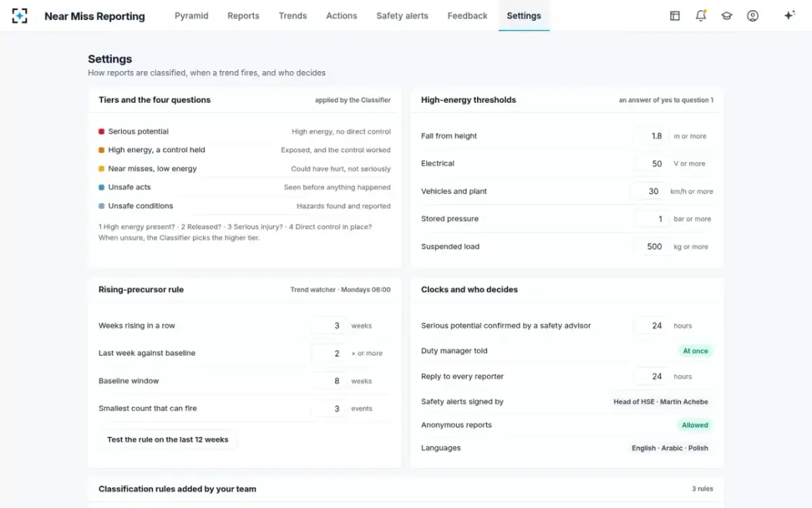Image resolution: width=812 pixels, height=508 pixels.
Task: Select the 'High energy, a control held' tier row
Action: [245, 150]
